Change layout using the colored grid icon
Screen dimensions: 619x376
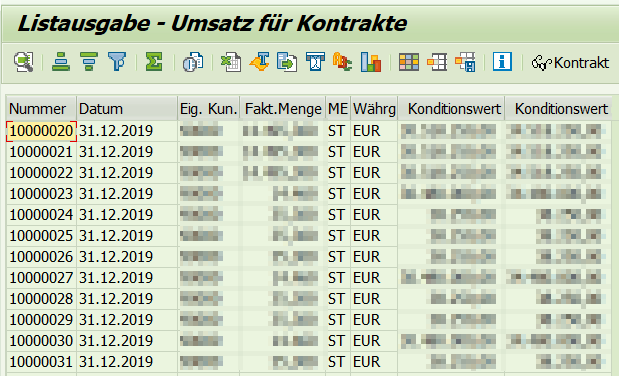click(409, 62)
